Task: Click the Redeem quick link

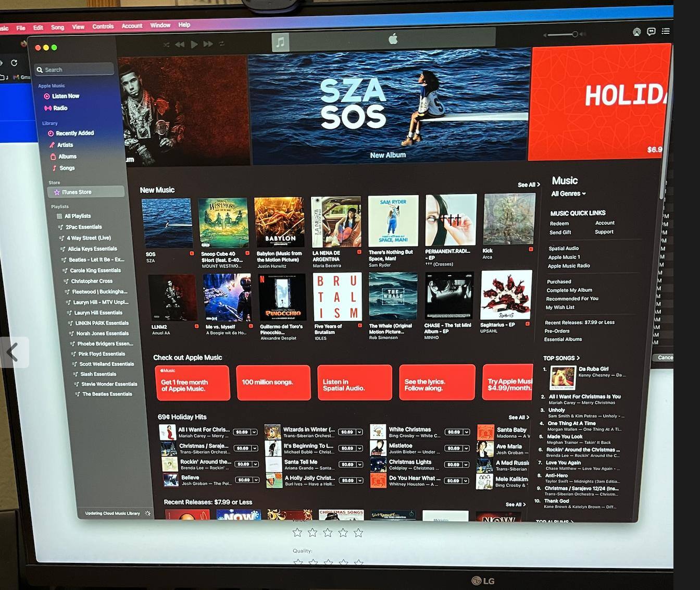Action: [x=559, y=224]
